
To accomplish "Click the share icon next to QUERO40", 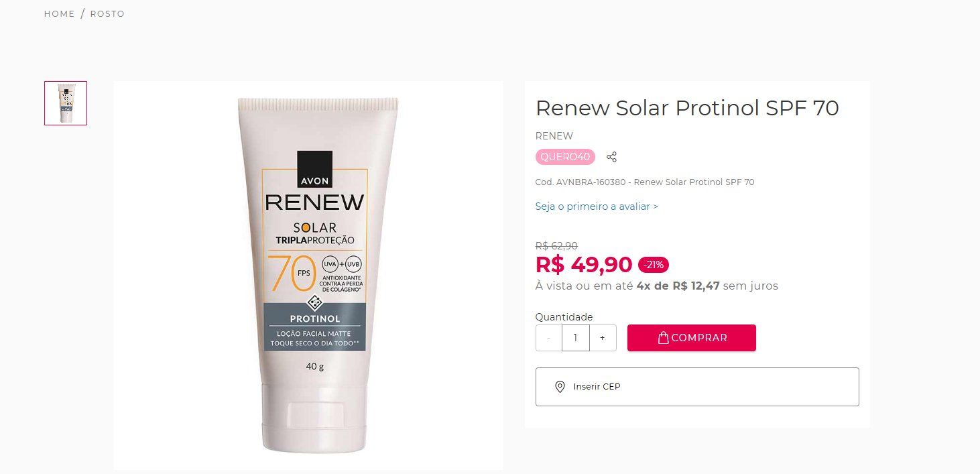I will coord(611,157).
